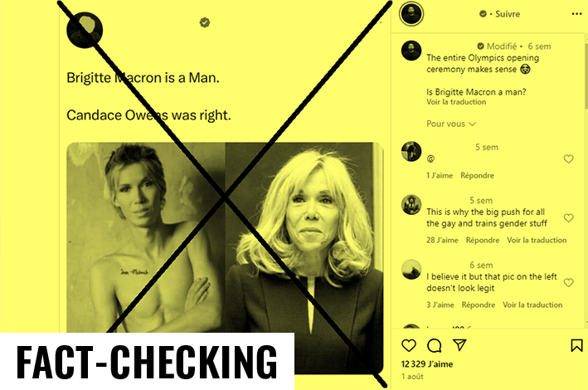This screenshot has height=390, width=588.
Task: Click 'Voir la traduction' under the caption
Action: coord(456,102)
